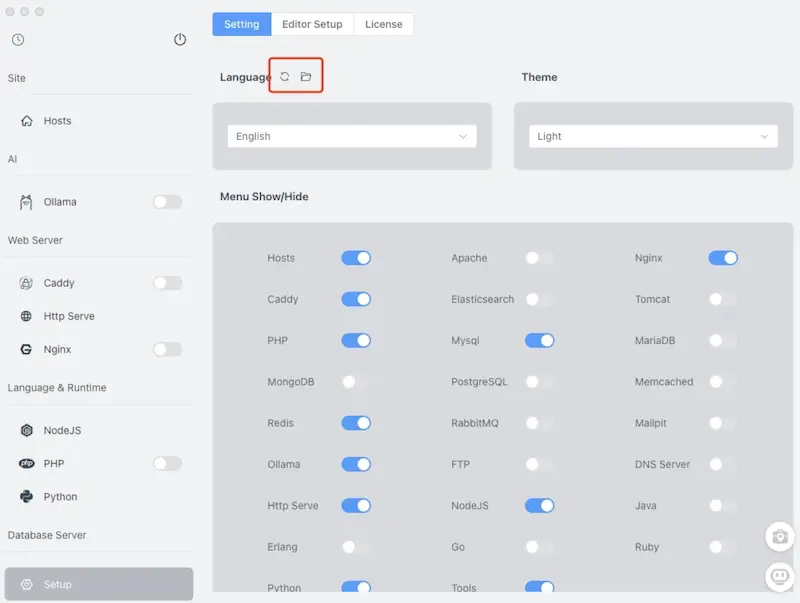
Task: Enable the FTP menu visibility switch
Action: 539,465
